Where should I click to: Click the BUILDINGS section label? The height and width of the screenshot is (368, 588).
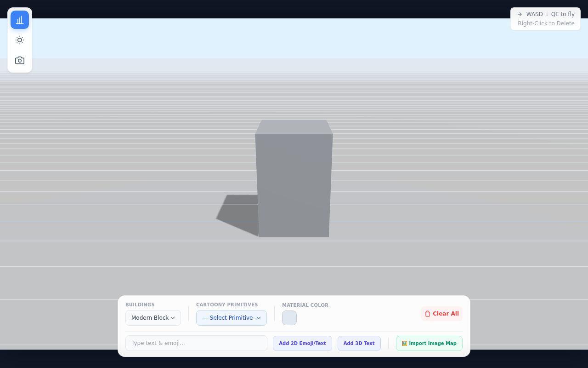(x=140, y=305)
